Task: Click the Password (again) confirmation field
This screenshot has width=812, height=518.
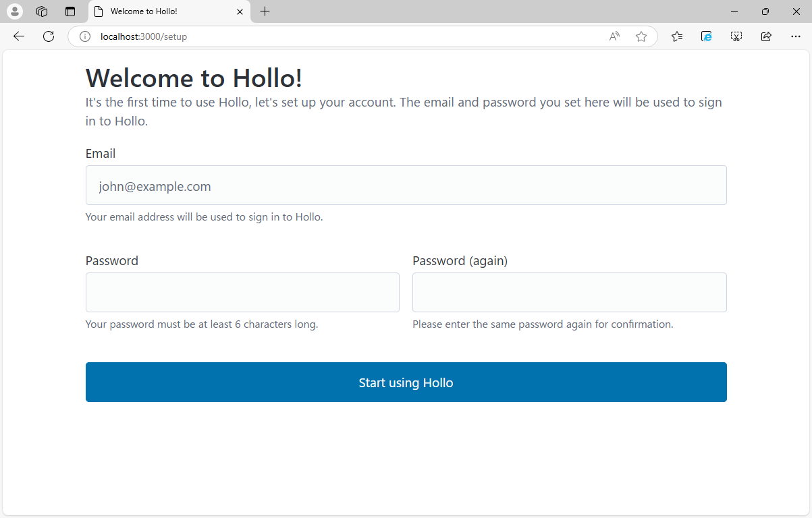Action: point(570,293)
